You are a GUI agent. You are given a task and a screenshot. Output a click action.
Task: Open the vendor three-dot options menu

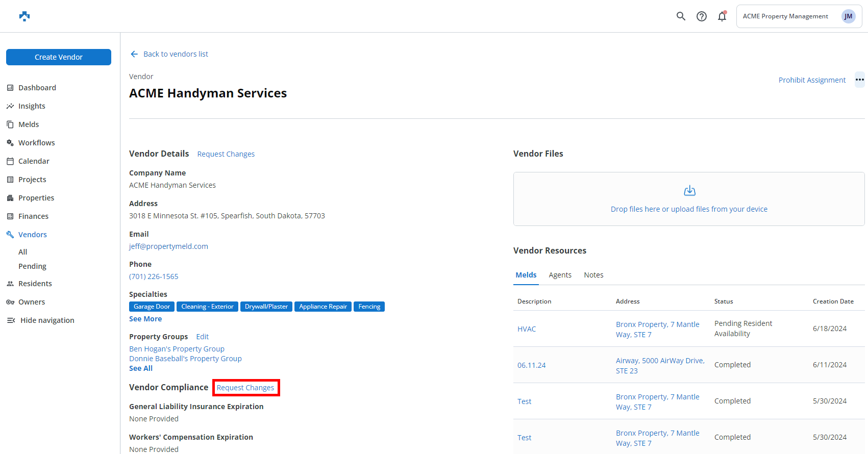coord(860,80)
